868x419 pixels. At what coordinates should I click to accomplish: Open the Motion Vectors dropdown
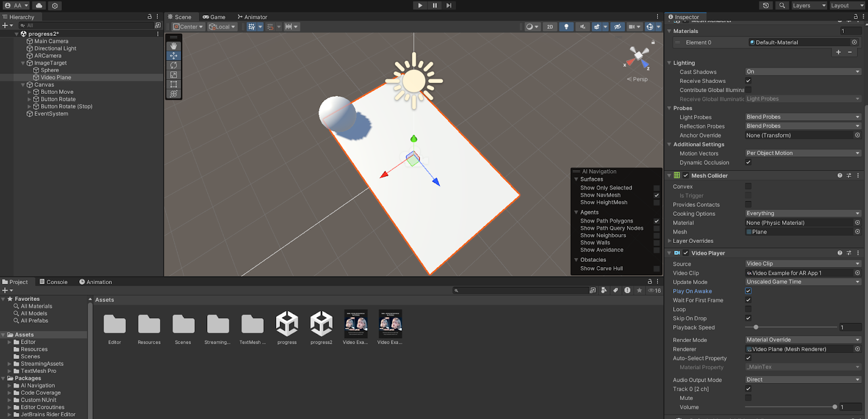(803, 153)
